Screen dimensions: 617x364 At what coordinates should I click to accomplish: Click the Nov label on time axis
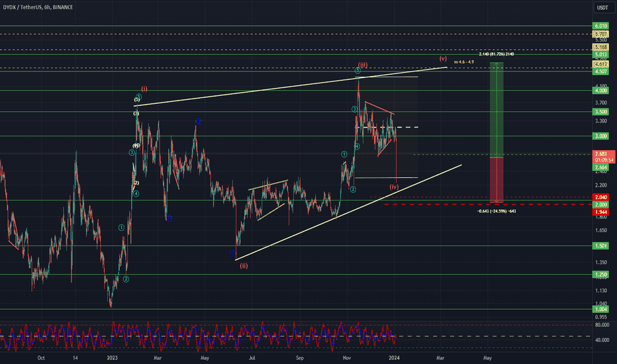347,358
